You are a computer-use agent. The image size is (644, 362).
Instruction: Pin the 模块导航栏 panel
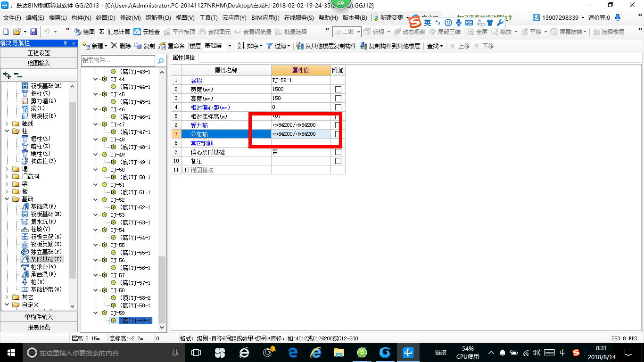(65, 43)
